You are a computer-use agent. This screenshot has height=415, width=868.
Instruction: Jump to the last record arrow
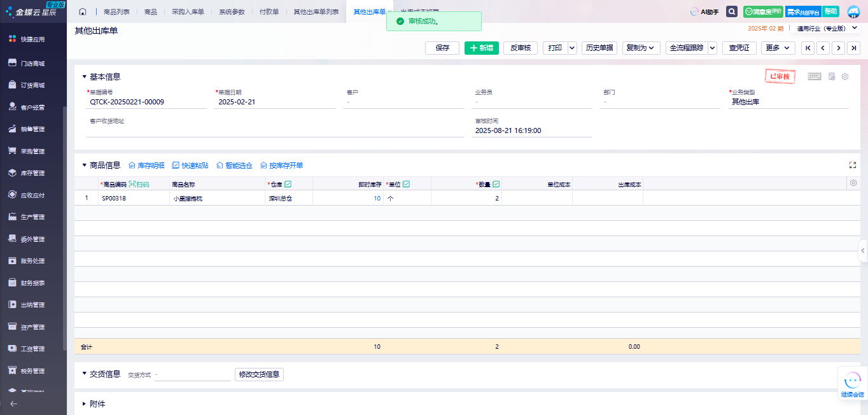[854, 48]
